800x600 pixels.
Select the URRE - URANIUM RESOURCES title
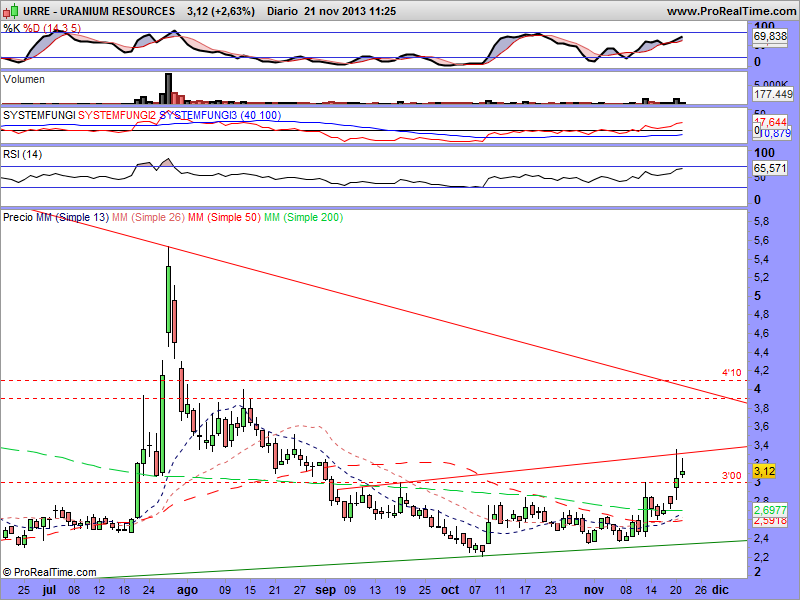click(x=99, y=11)
